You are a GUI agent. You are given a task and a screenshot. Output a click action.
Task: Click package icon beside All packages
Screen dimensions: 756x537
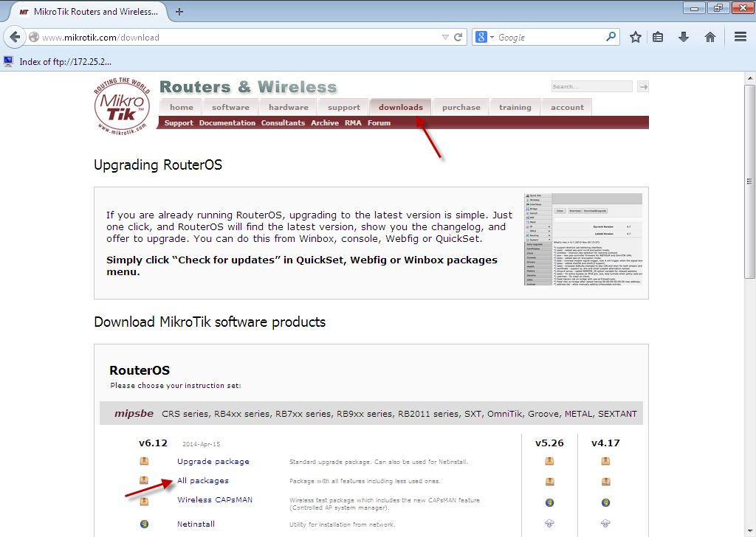(144, 480)
